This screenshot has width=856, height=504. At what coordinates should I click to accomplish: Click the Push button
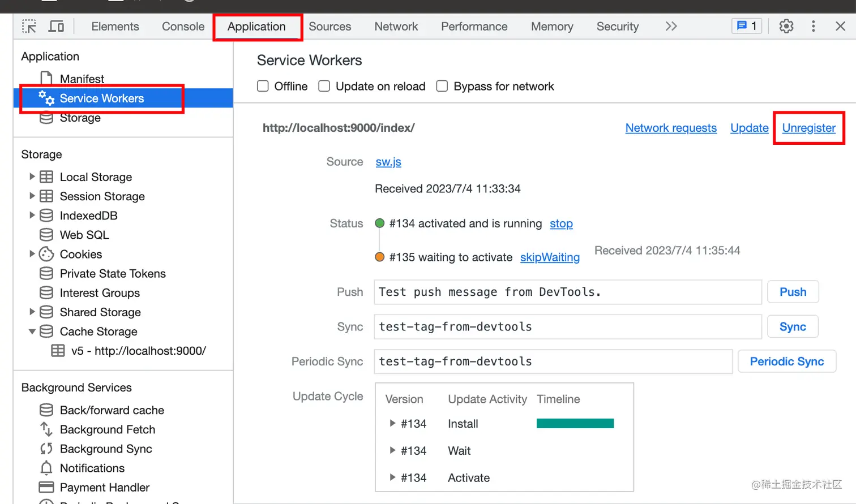793,292
